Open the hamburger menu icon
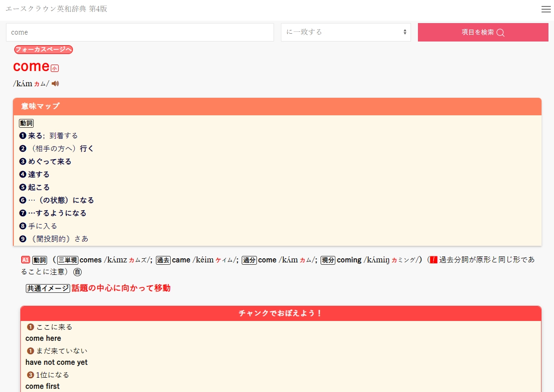This screenshot has height=392, width=554. tap(546, 9)
